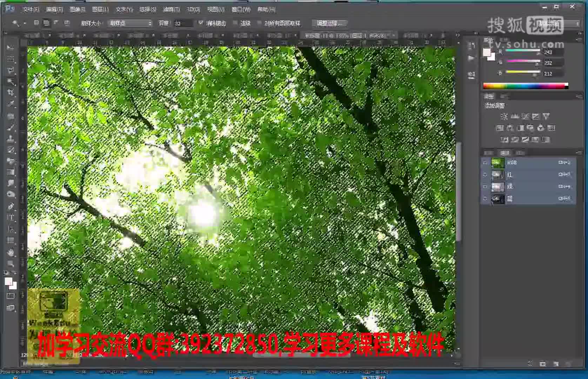The height and width of the screenshot is (379, 588).
Task: Hide the 红 channel visibility eye
Action: coord(485,175)
